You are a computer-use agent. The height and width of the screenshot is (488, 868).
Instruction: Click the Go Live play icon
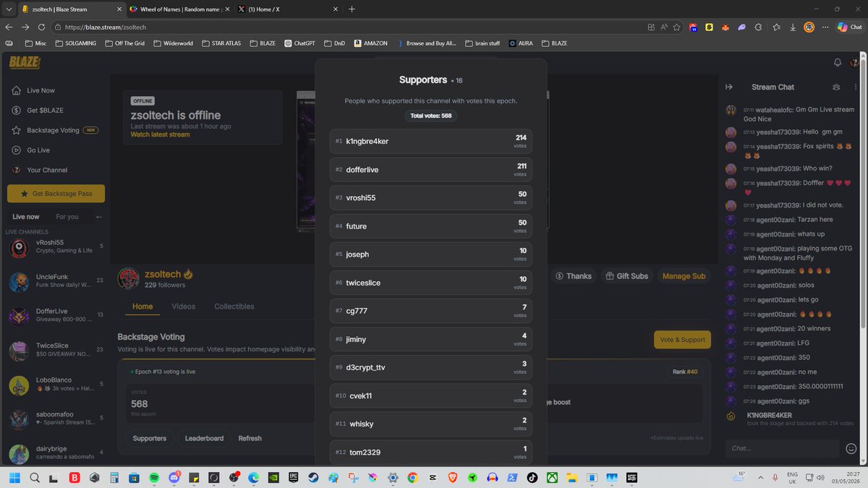pyautogui.click(x=16, y=150)
